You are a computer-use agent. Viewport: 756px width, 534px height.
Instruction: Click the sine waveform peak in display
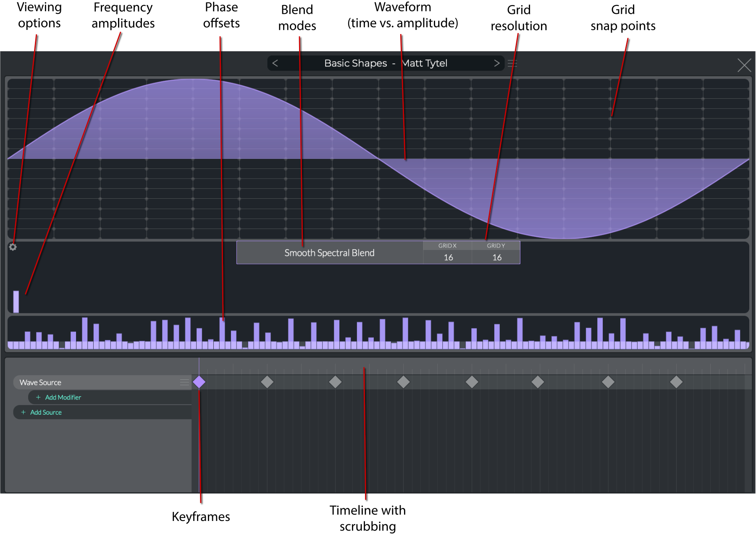[x=193, y=79]
